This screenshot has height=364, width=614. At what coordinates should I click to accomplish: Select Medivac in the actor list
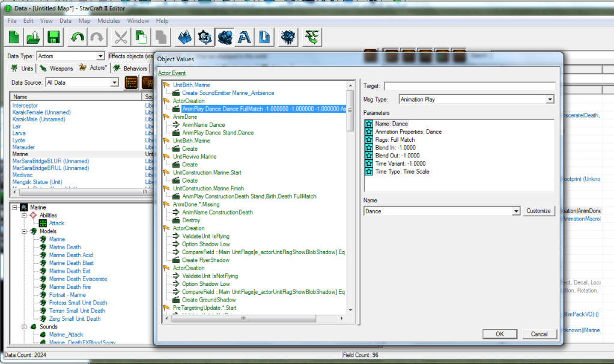(x=22, y=175)
